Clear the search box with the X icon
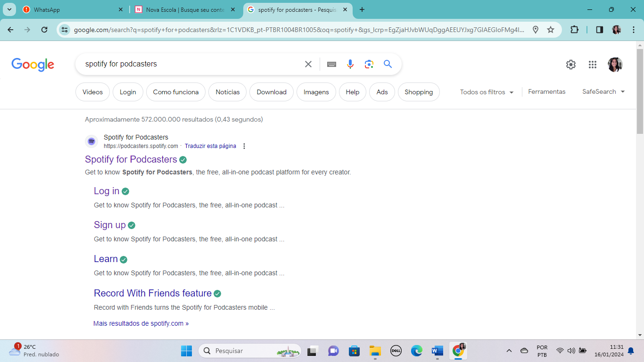Image resolution: width=644 pixels, height=362 pixels. click(x=308, y=64)
